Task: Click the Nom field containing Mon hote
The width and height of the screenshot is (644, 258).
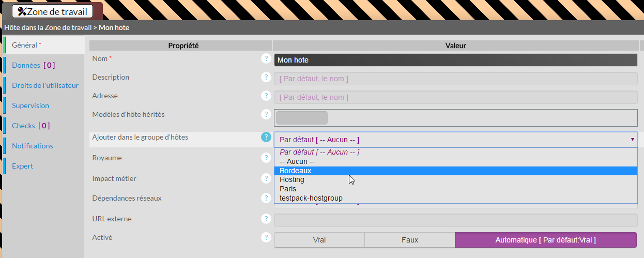Action: (455, 60)
